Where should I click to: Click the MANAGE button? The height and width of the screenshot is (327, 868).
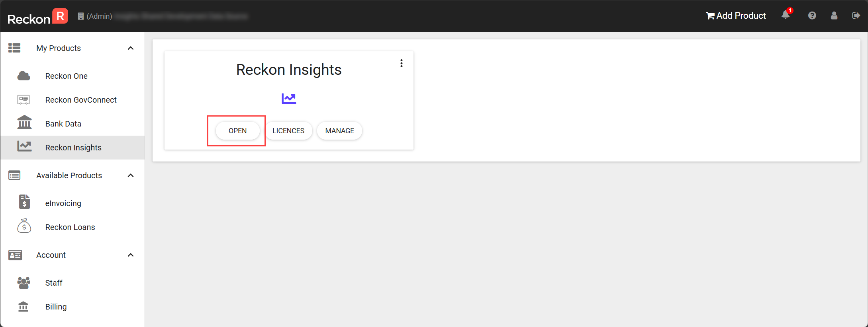coord(339,131)
